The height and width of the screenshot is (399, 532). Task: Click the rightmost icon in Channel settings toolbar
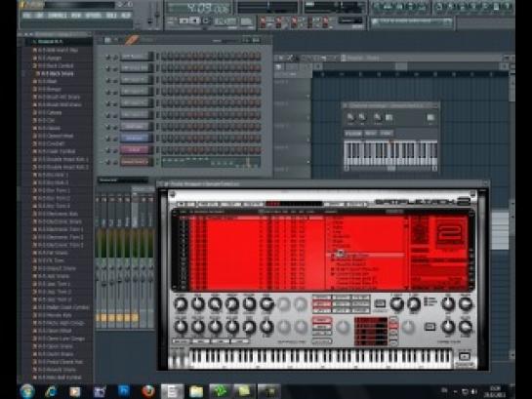(430, 118)
